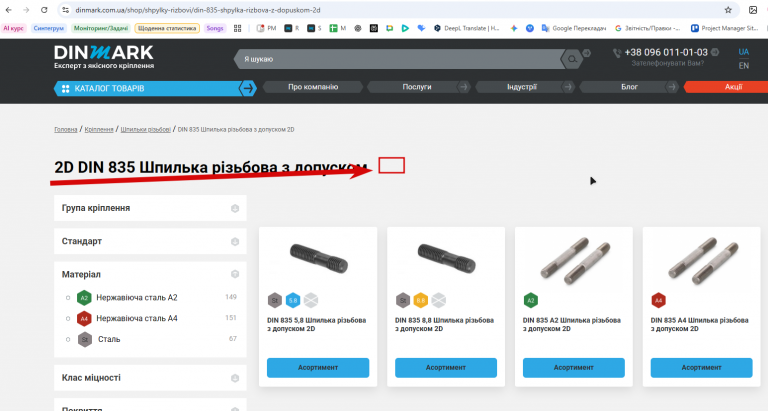Click the DINMARK logo
The width and height of the screenshot is (768, 411).
[104, 57]
